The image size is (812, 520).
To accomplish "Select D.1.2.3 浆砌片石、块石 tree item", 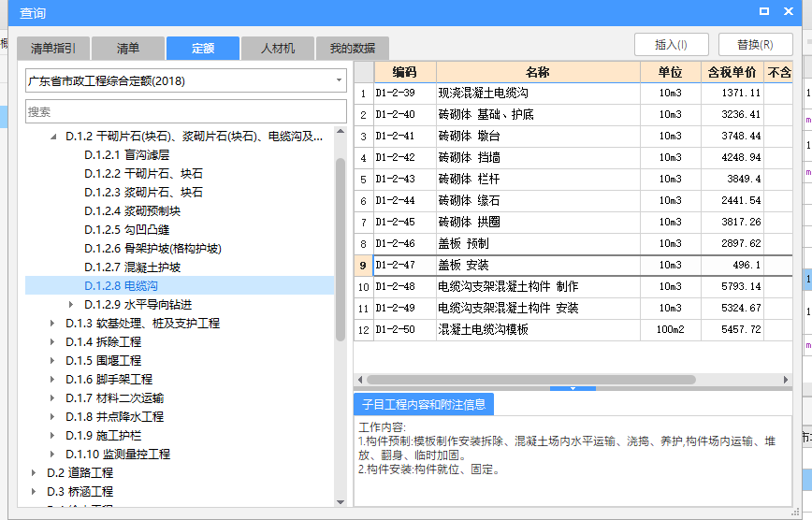I will (143, 192).
